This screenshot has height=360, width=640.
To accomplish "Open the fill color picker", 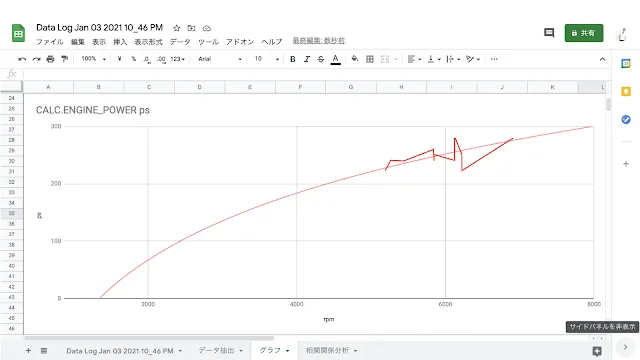I will (x=355, y=59).
